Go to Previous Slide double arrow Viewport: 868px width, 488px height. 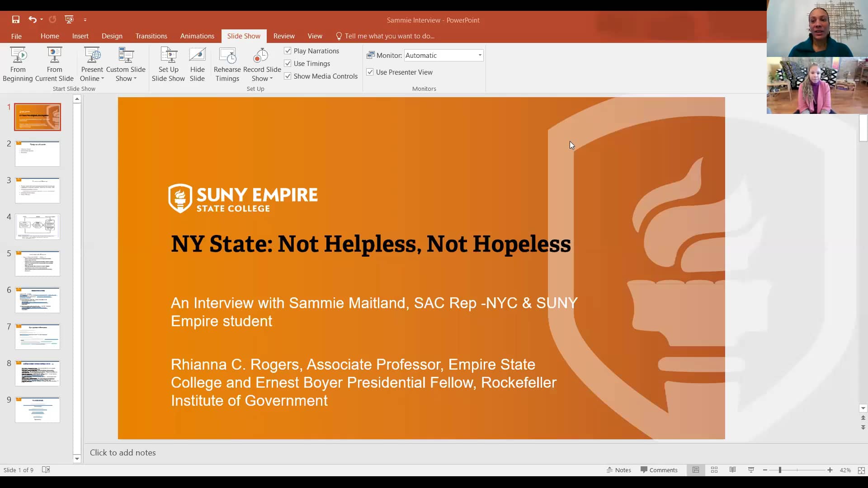[x=863, y=418]
